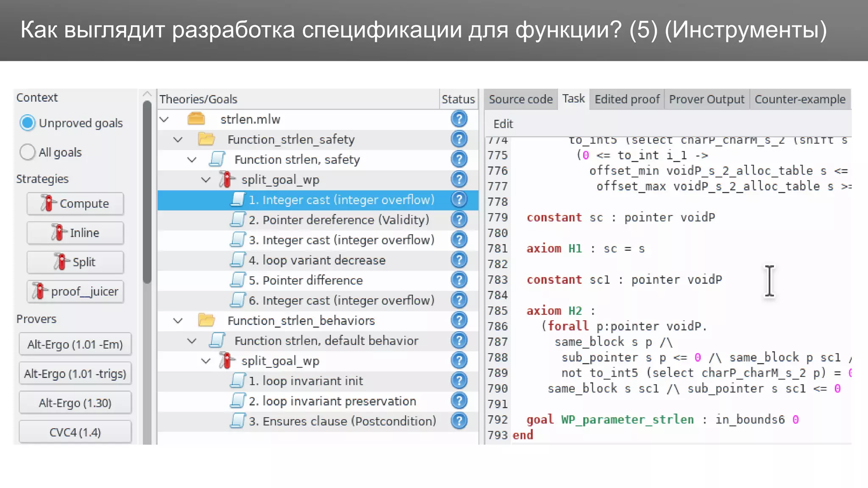868x488 pixels.
Task: Click the scroll icon of 1. loop invariant init
Action: coord(238,380)
